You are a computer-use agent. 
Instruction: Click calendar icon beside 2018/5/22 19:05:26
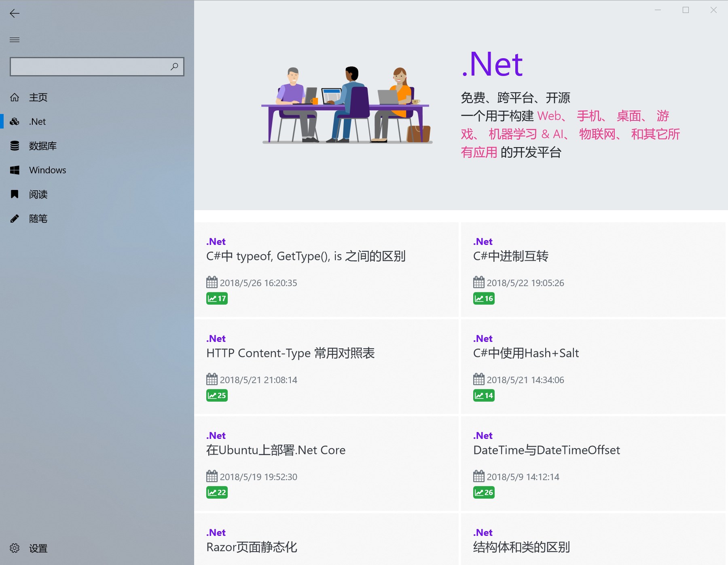point(479,282)
